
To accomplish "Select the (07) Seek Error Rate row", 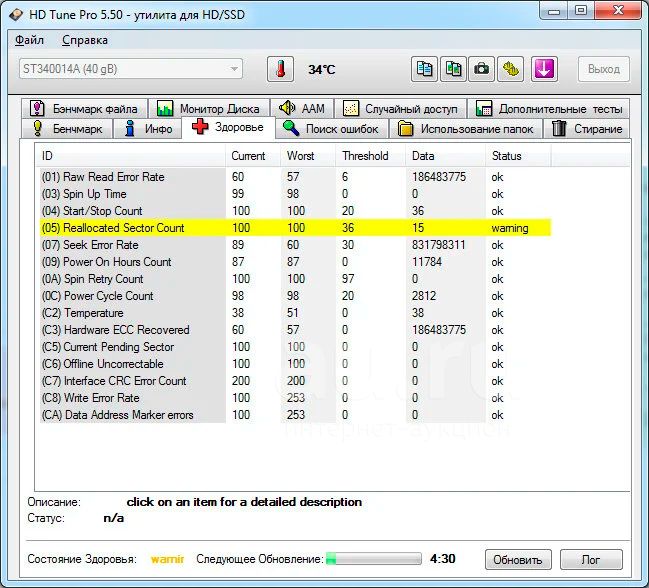I will pos(296,245).
